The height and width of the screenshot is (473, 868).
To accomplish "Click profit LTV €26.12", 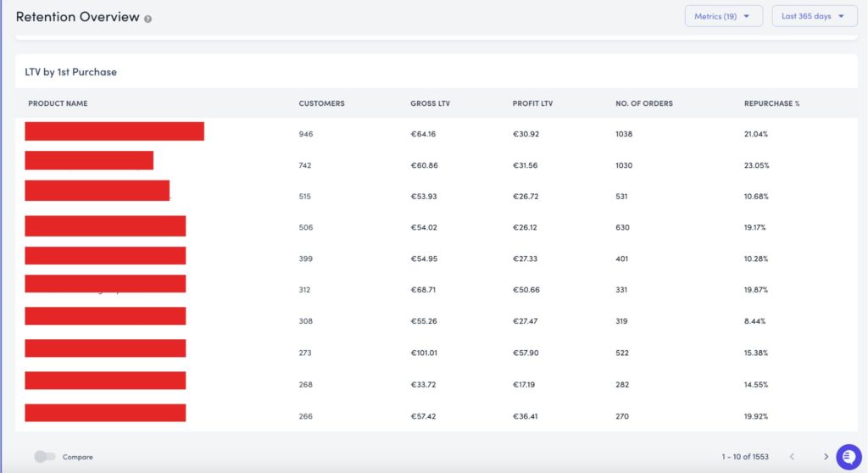I will click(x=524, y=227).
